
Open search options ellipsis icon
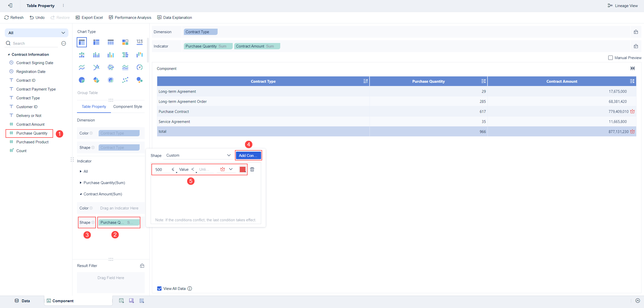[64, 43]
